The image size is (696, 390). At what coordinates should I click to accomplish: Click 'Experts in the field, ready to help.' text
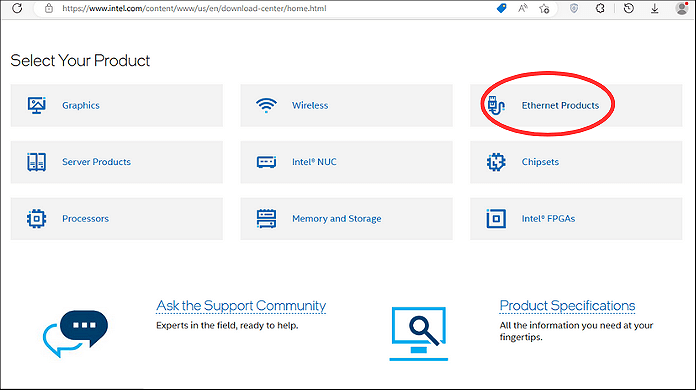[227, 326]
